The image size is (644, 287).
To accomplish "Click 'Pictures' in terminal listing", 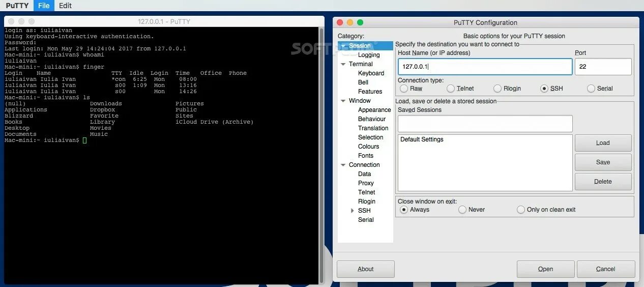I will [190, 104].
